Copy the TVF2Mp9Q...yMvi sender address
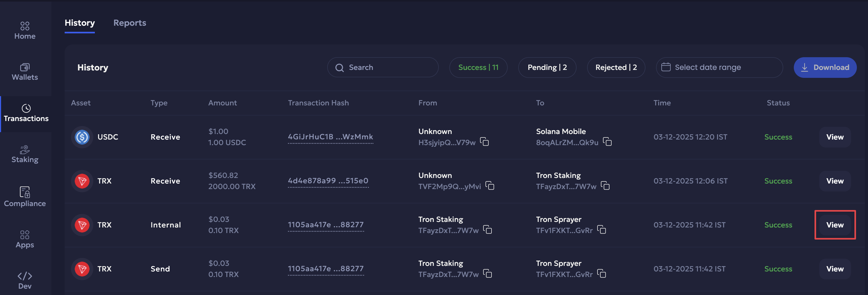 coord(490,186)
